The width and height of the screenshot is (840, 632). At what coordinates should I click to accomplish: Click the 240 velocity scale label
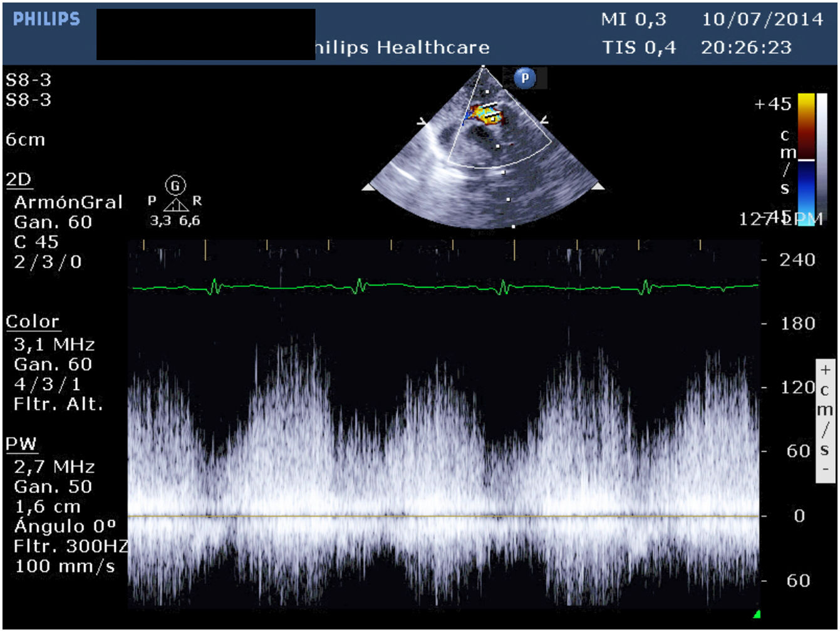[797, 260]
